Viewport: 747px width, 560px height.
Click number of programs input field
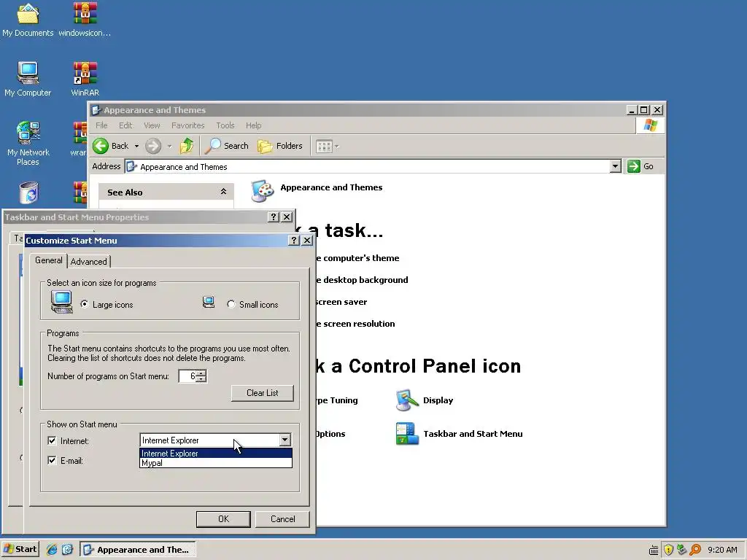click(187, 376)
